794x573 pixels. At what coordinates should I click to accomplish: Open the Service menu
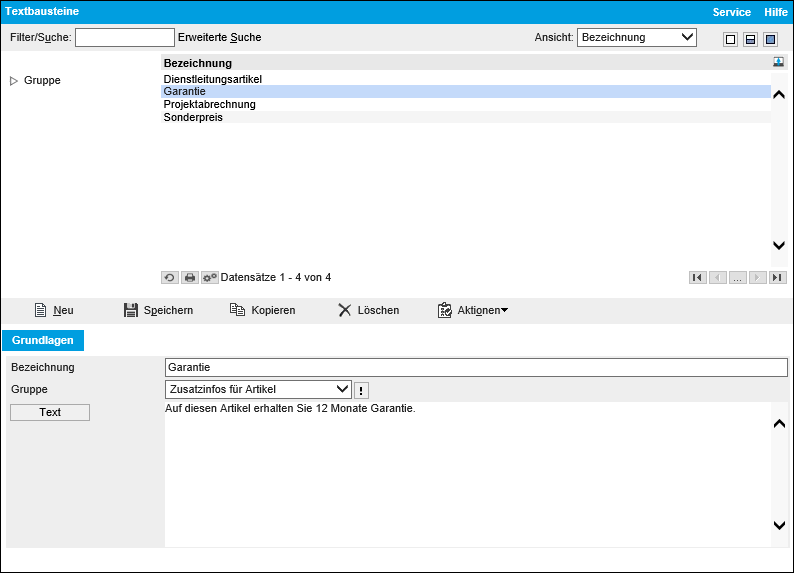[x=731, y=12]
